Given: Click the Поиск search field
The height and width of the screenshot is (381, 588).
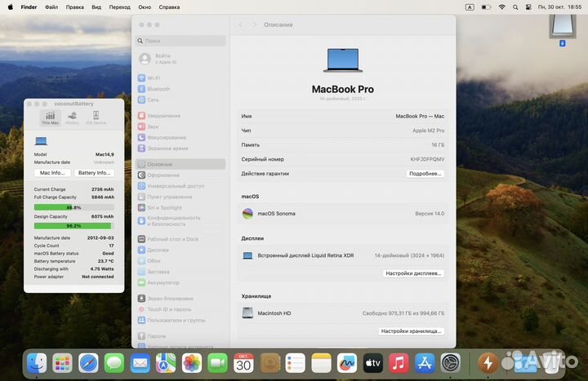Looking at the screenshot, I should pyautogui.click(x=180, y=41).
